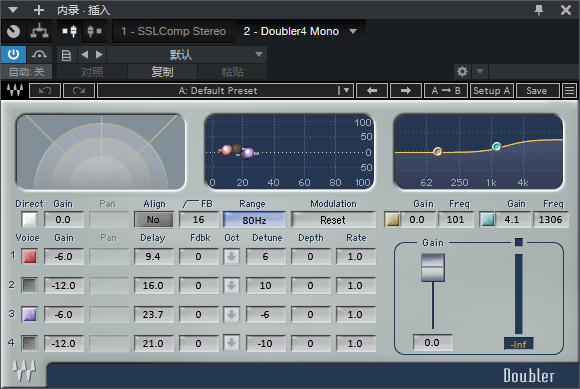Open A: Default Preset menu
Image resolution: width=580 pixels, height=389 pixels.
click(x=225, y=91)
